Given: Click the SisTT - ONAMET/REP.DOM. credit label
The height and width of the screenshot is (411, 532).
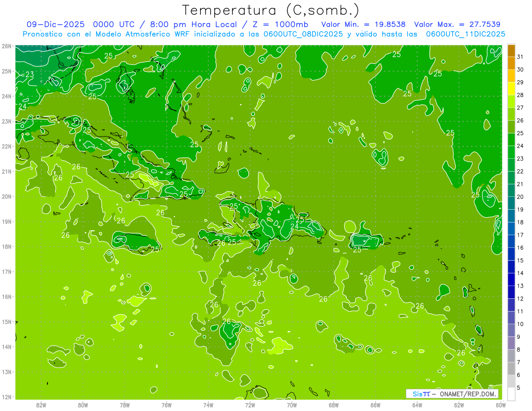Looking at the screenshot, I should 452,394.
